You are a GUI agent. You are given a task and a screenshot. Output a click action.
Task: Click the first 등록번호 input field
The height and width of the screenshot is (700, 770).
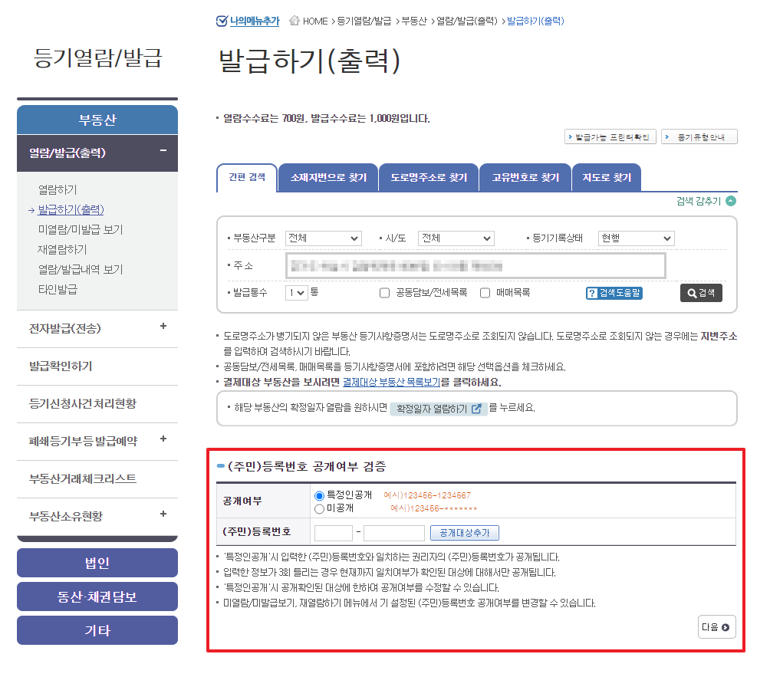334,533
